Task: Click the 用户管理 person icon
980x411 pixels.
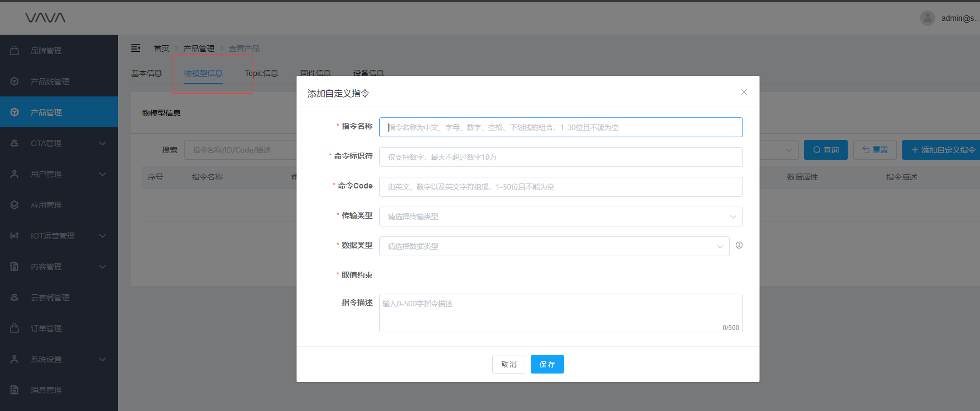Action: (x=15, y=174)
